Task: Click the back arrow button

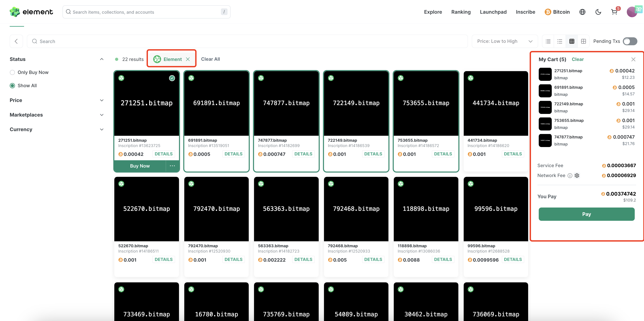Action: click(16, 41)
